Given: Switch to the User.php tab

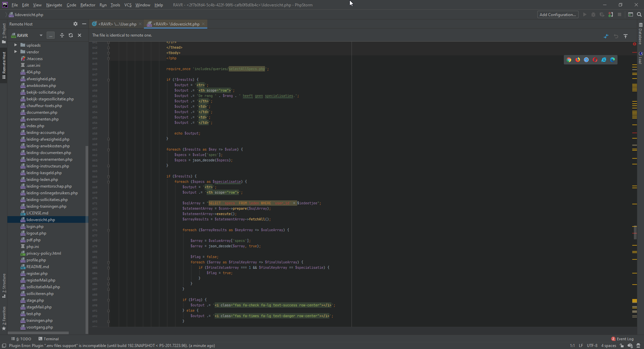Looking at the screenshot, I should click(x=117, y=24).
